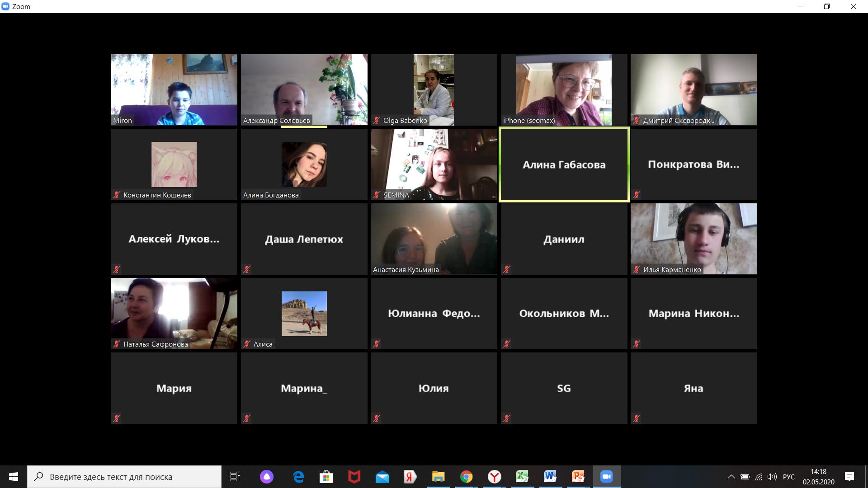868x488 pixels.
Task: Select Марина Никон... participant tile
Action: (694, 314)
